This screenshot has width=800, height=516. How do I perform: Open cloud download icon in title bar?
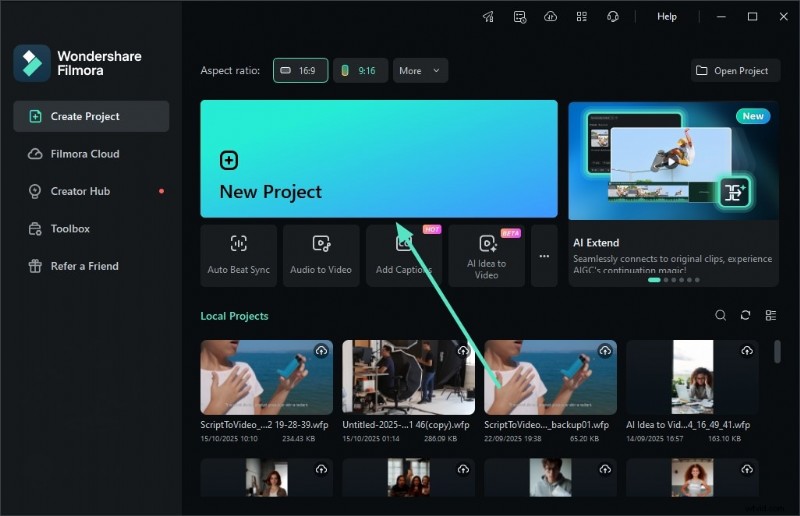[x=551, y=17]
